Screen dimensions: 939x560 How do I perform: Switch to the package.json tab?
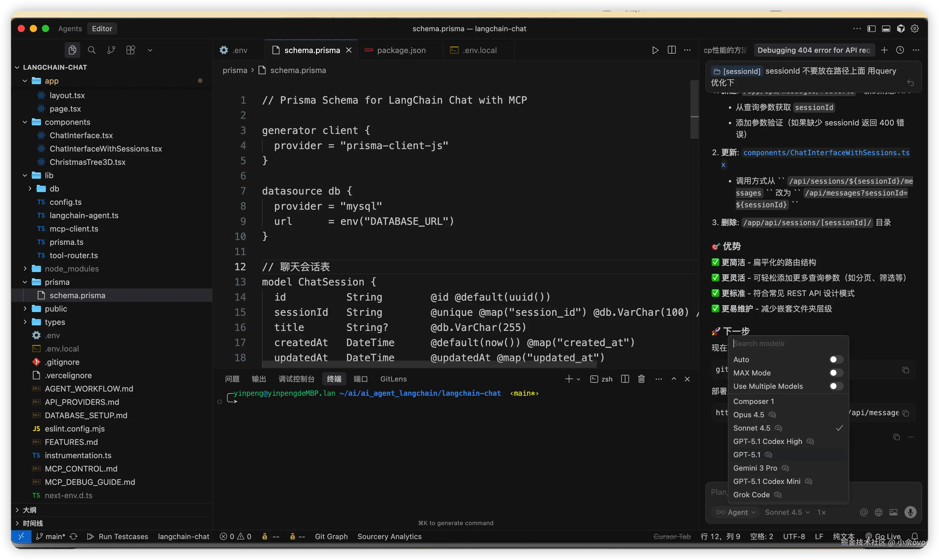[x=401, y=50]
